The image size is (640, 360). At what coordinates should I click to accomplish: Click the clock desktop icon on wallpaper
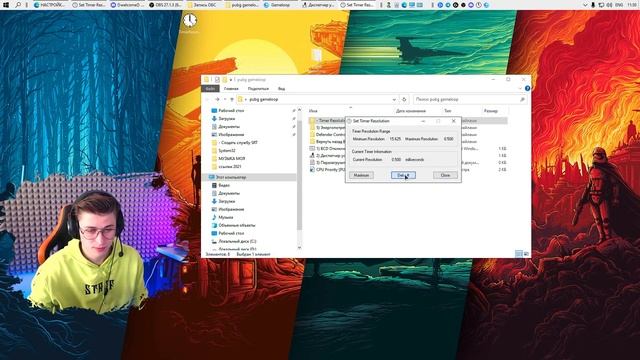(189, 20)
